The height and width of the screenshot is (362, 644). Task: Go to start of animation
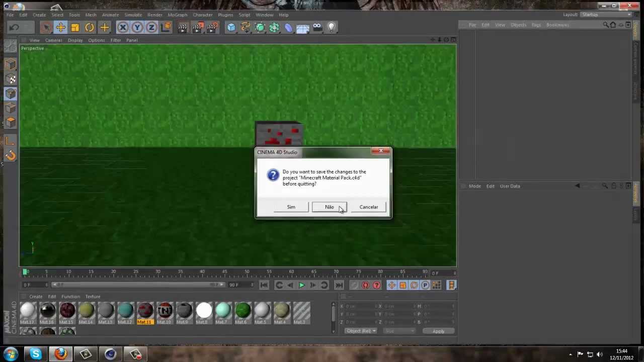pyautogui.click(x=264, y=285)
